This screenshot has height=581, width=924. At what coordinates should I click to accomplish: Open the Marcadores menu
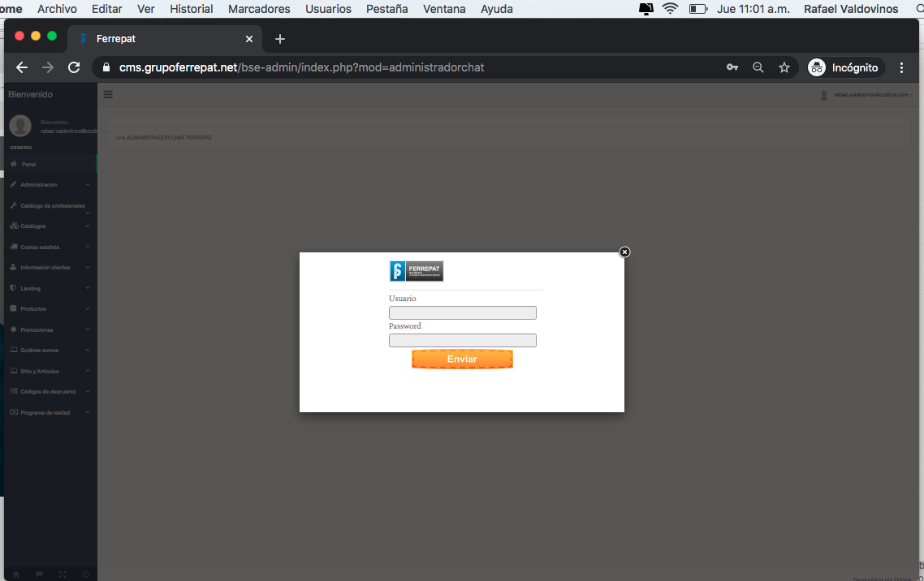[259, 9]
